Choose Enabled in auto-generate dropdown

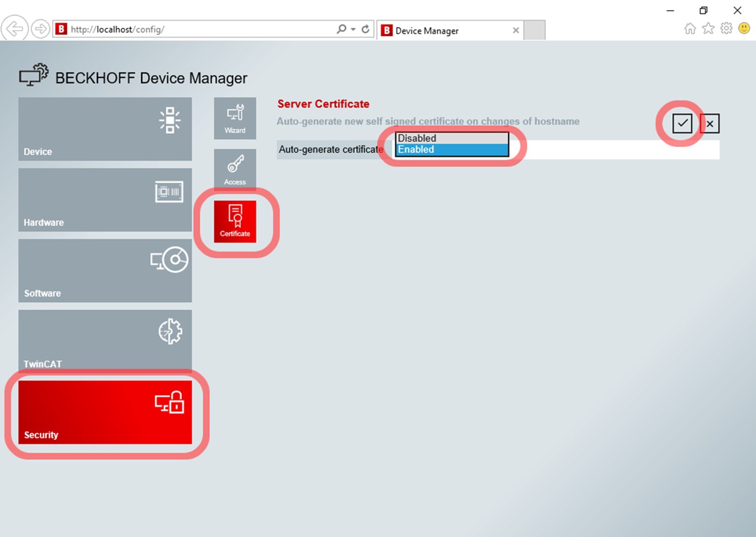click(x=452, y=150)
